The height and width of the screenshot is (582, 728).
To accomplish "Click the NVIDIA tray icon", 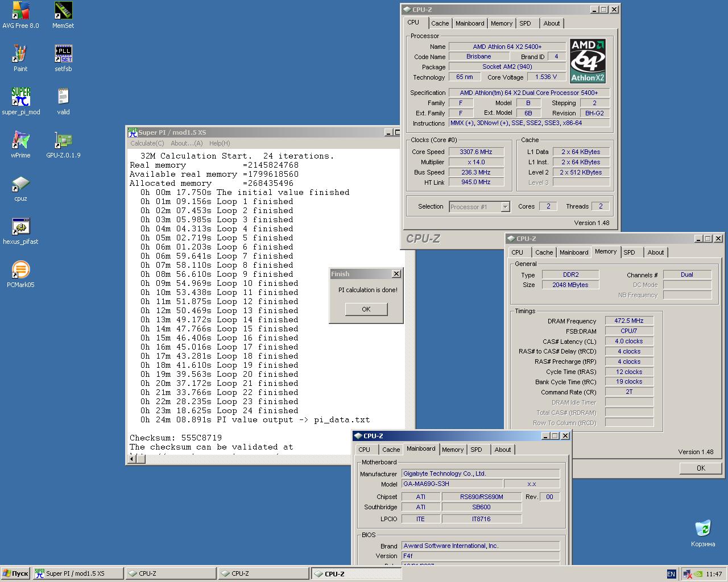I will [x=699, y=574].
